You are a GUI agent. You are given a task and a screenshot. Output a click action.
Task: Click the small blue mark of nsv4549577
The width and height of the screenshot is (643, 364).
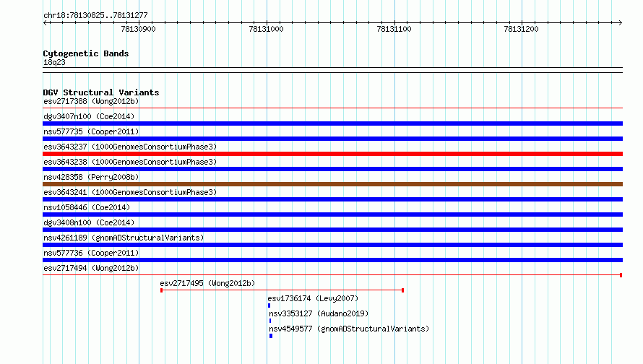pyautogui.click(x=271, y=336)
